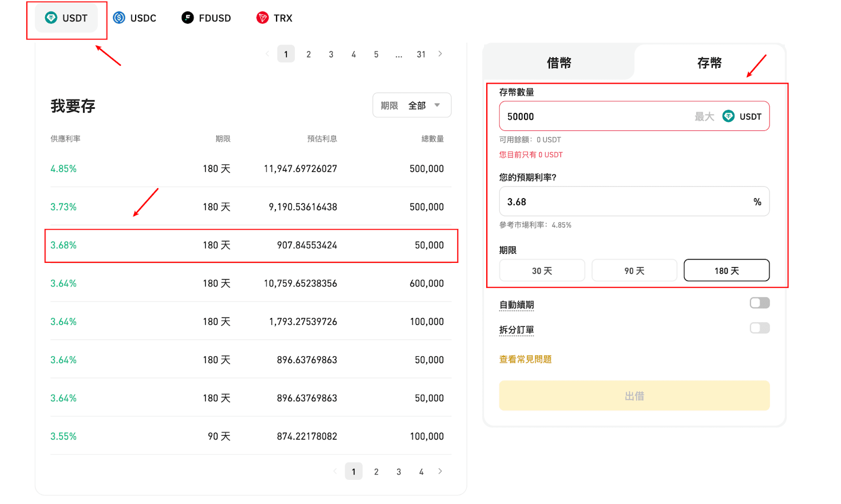Screen dimensions: 841x504
Task: Go to page 4 in top pagination
Action: coord(354,54)
